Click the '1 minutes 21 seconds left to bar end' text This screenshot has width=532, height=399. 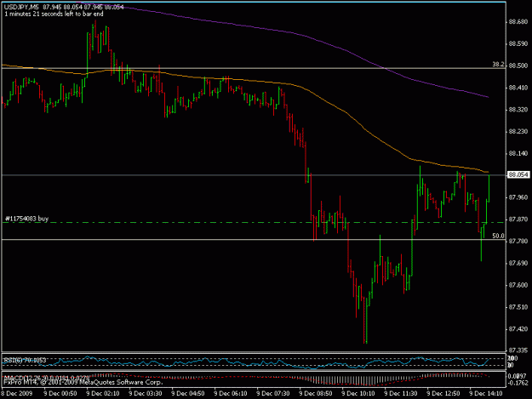pyautogui.click(x=54, y=14)
